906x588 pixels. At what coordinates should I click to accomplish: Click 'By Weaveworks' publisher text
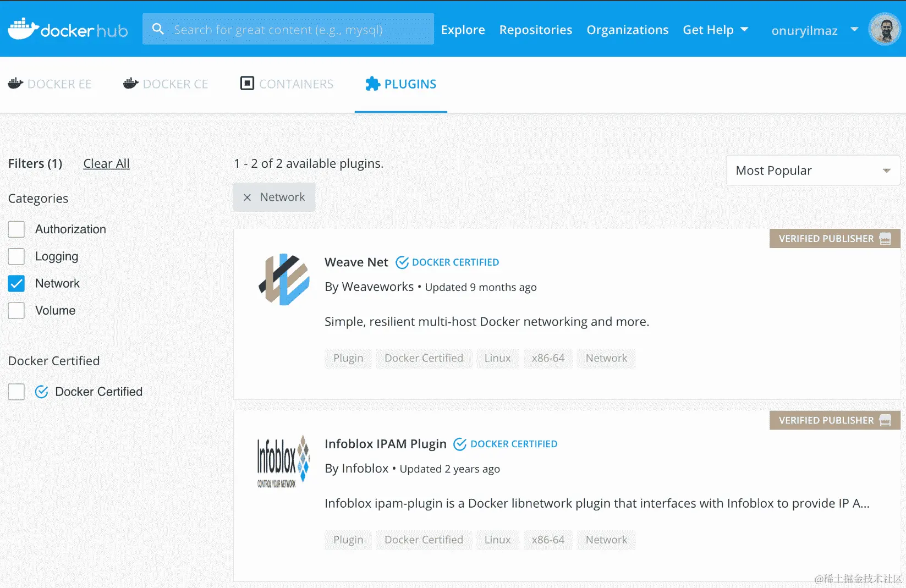369,287
